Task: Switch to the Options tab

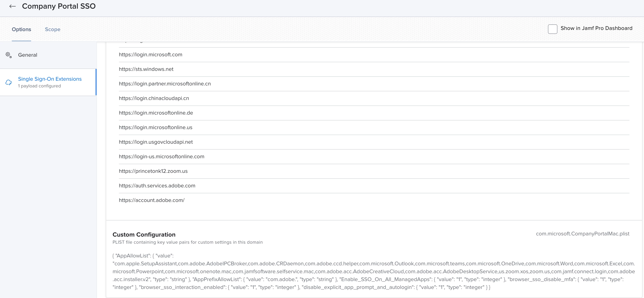Action: [x=21, y=29]
